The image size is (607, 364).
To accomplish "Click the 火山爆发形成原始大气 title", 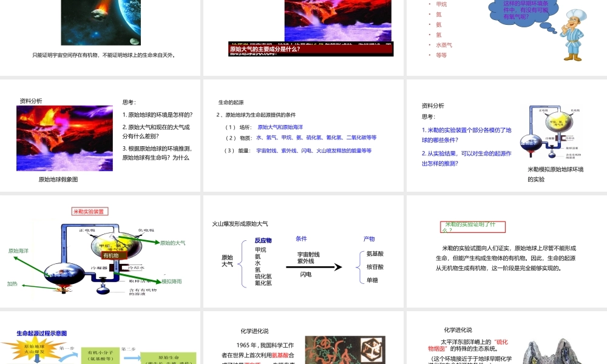I will (x=240, y=224).
